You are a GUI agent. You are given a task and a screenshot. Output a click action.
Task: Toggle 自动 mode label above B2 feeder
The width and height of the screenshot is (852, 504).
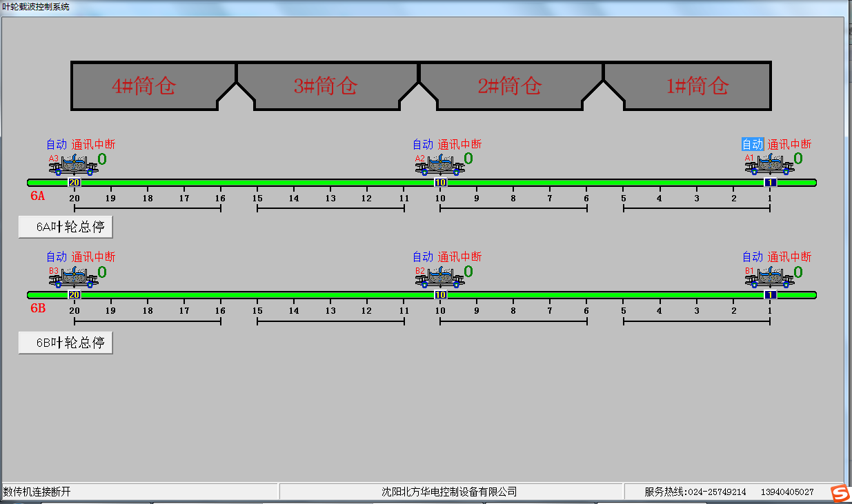423,256
